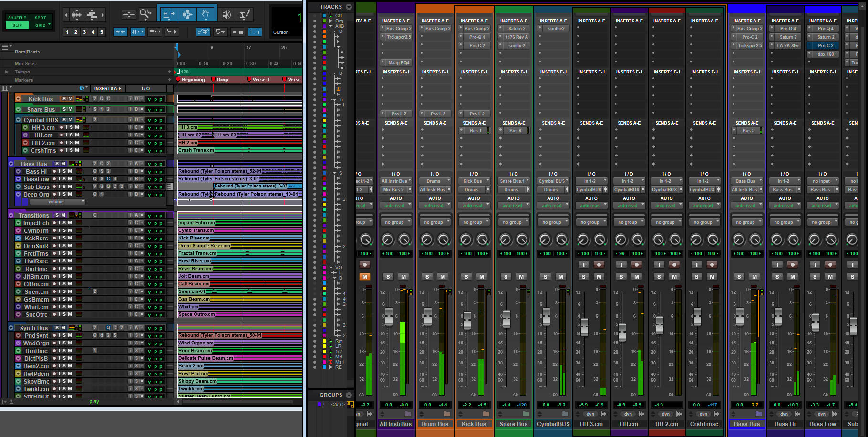The width and height of the screenshot is (868, 437).
Task: Open the volume view selector under Deep Org
Action: [x=58, y=202]
